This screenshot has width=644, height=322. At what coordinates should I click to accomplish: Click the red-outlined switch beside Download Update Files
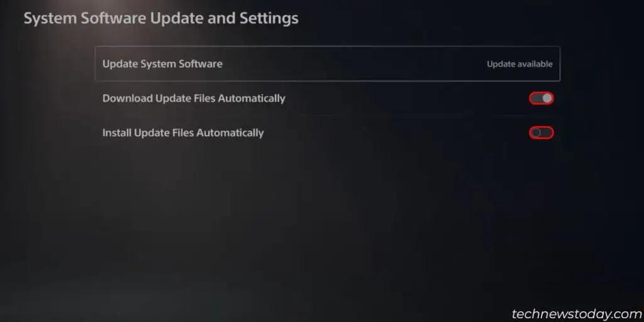541,98
